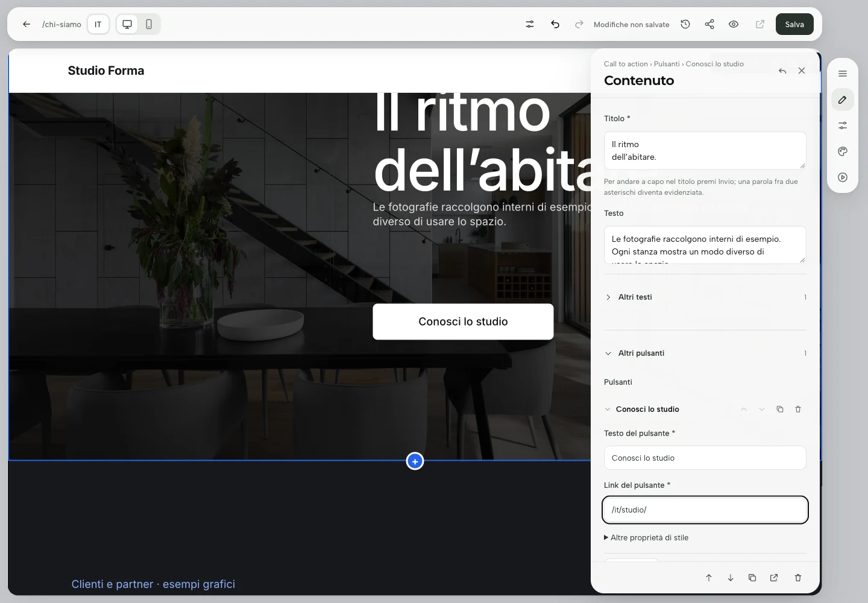Move Conosci lo studio item up

(744, 409)
